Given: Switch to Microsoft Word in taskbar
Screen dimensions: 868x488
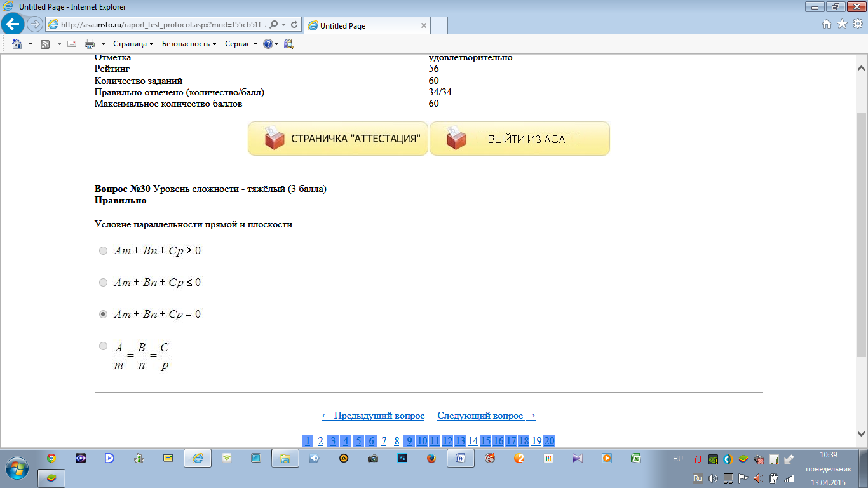Looking at the screenshot, I should coord(461,458).
